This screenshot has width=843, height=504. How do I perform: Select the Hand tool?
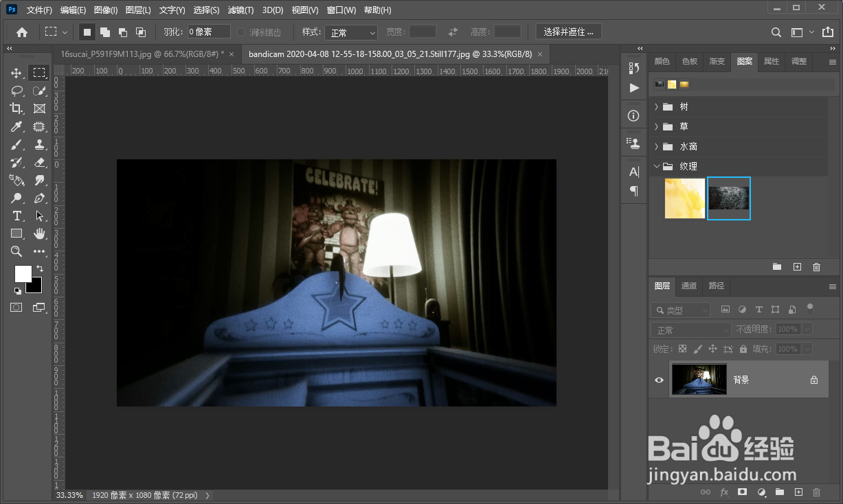click(39, 233)
